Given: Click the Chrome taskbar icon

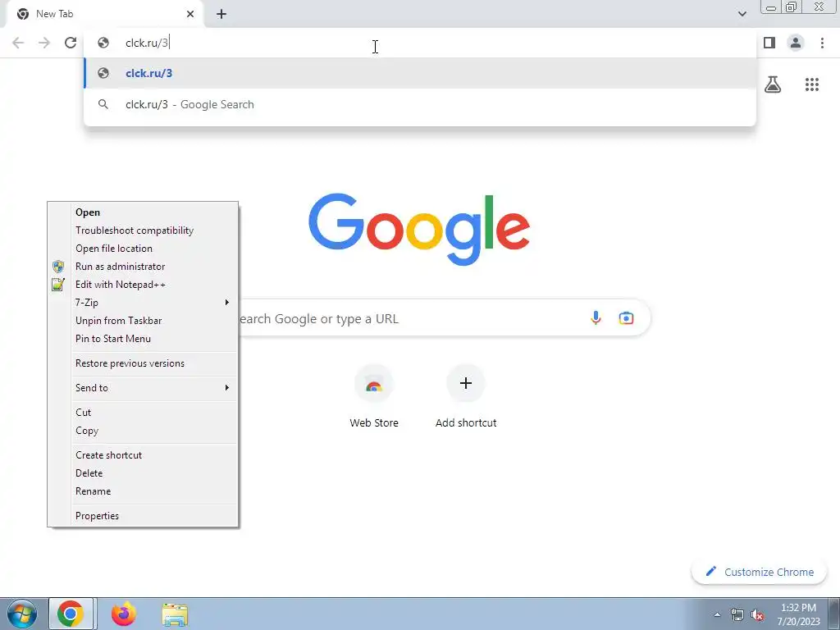Looking at the screenshot, I should point(71,614).
